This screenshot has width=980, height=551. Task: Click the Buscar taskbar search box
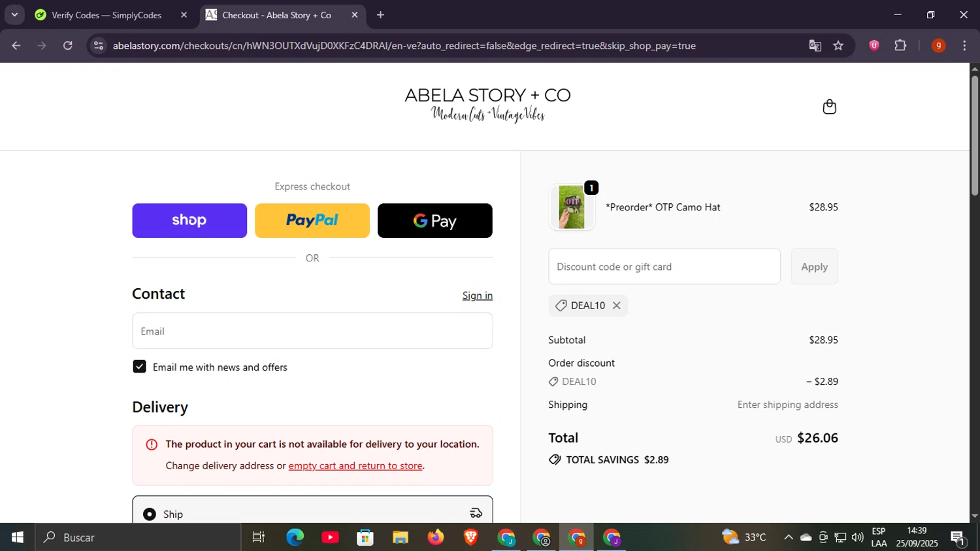[x=138, y=537]
